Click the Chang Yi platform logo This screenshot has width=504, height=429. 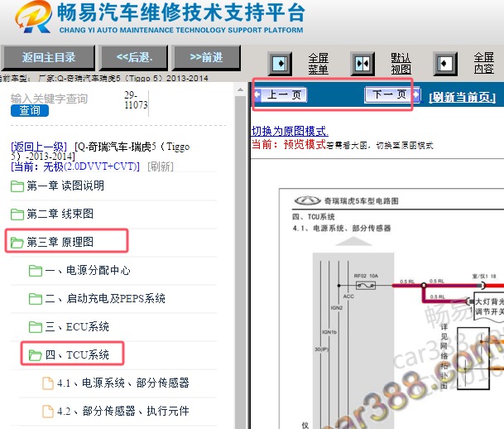click(33, 17)
